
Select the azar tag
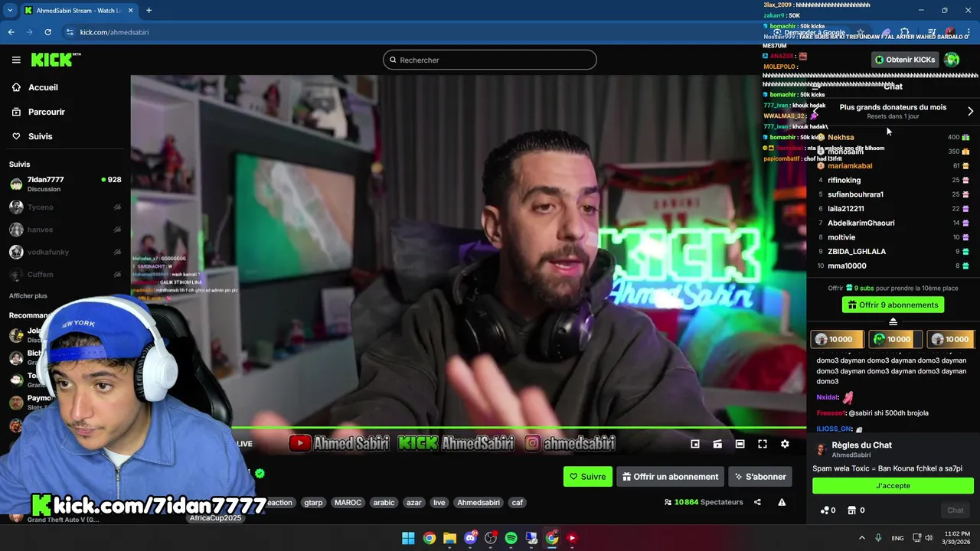[414, 503]
